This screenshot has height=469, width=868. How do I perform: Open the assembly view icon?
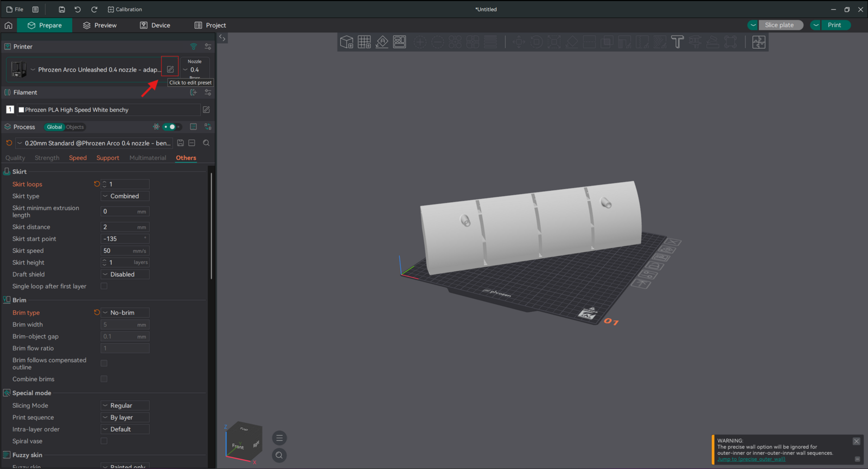(x=759, y=42)
